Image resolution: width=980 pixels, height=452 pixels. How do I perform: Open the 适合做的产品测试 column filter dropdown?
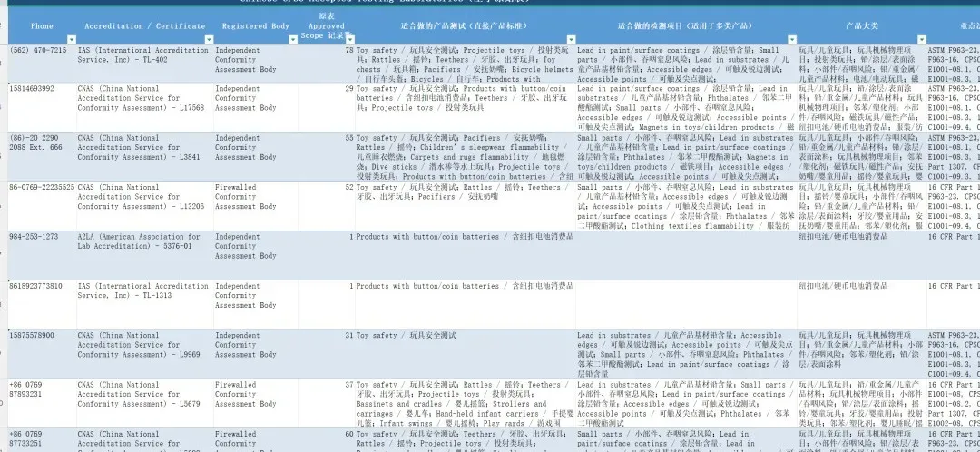571,40
